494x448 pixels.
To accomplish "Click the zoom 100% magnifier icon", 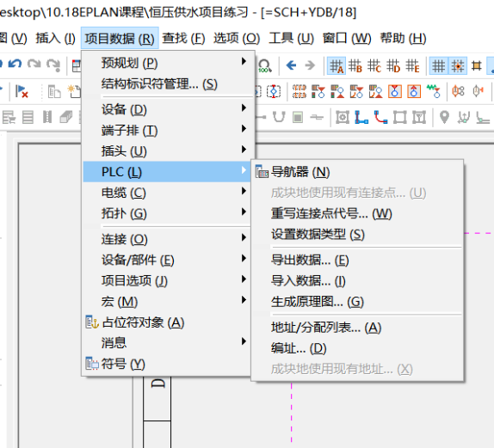I will (265, 66).
